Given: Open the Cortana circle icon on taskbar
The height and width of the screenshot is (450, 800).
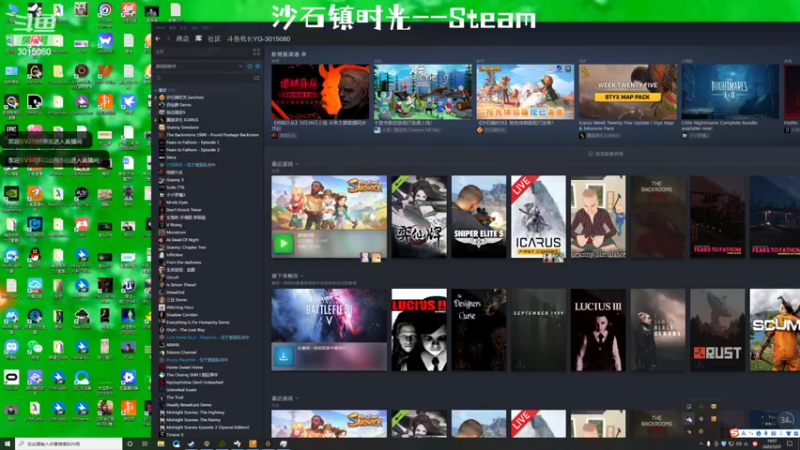Looking at the screenshot, I should (x=130, y=444).
